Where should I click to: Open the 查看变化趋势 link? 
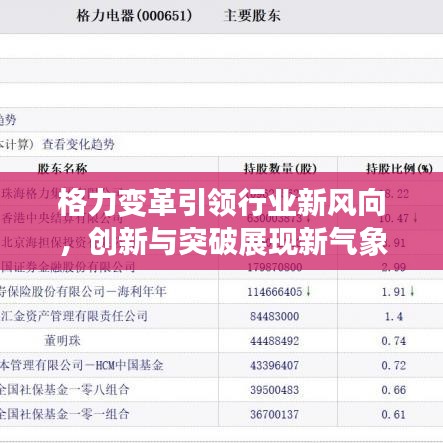click(x=79, y=144)
